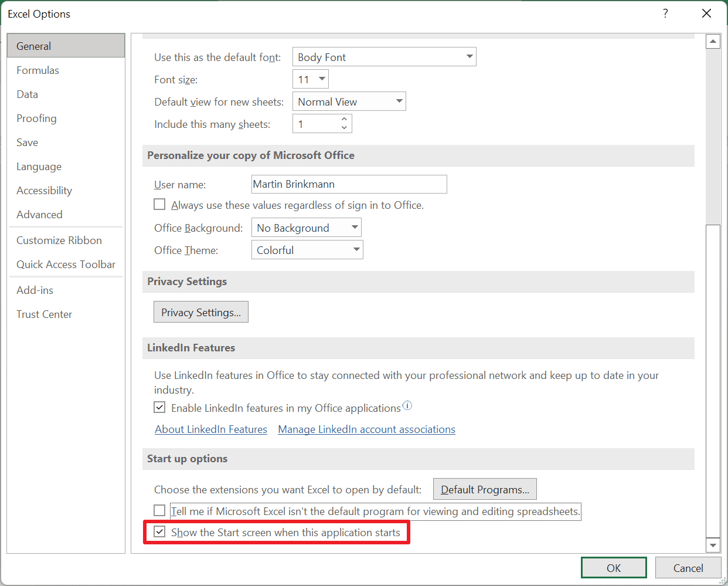
Task: Increase sheets count with the up stepper
Action: click(345, 120)
